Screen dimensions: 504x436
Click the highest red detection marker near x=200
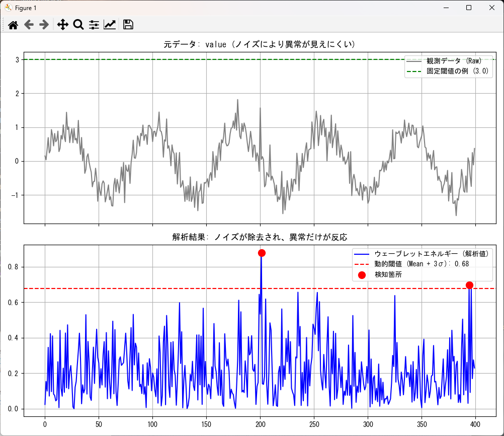pyautogui.click(x=262, y=253)
